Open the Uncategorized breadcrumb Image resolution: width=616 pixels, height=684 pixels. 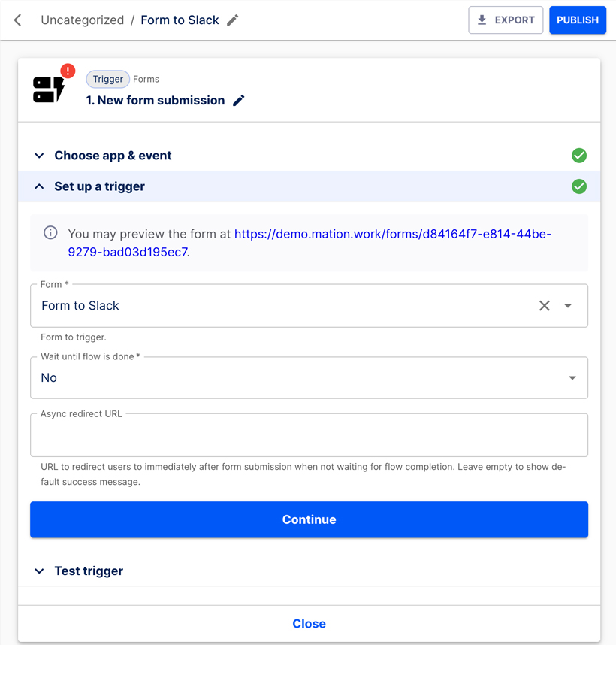[83, 20]
